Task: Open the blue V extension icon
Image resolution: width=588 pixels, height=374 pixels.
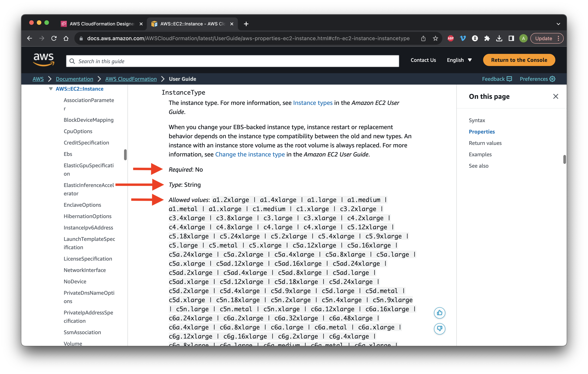Action: [463, 38]
